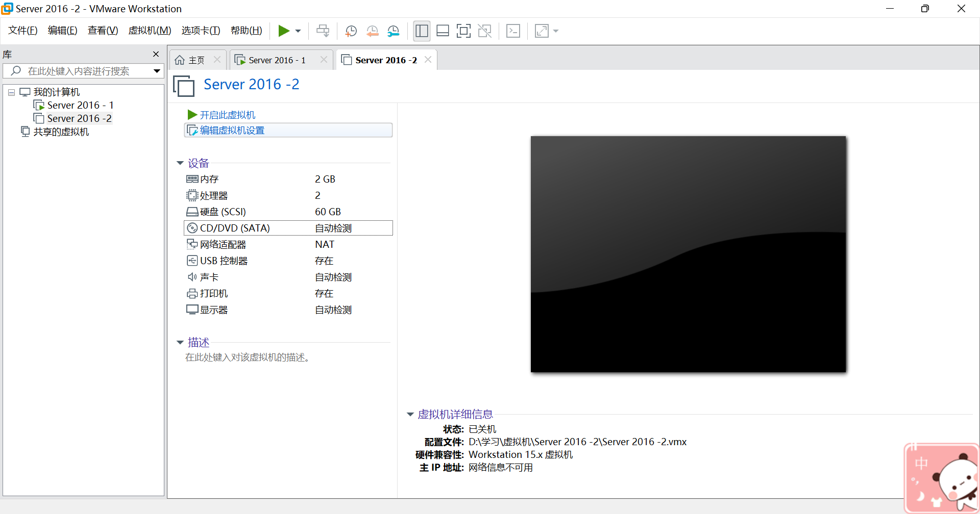The height and width of the screenshot is (514, 980).
Task: Click the Send Ctrl+Alt+Del toolbar icon
Action: 323,31
